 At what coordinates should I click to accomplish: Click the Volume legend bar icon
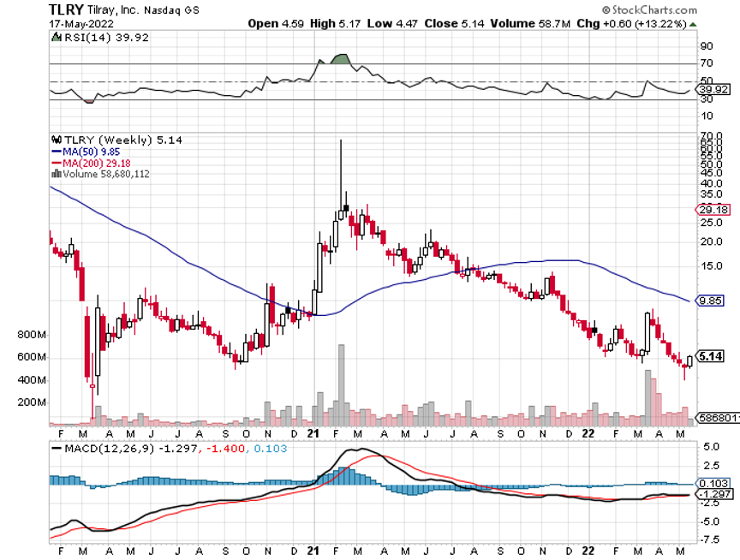point(54,174)
